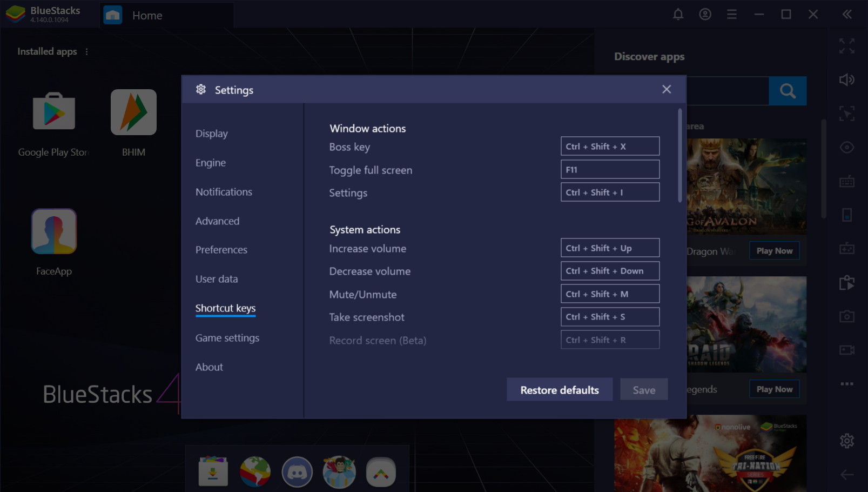Open the Raid Shadow Legends thumbnail
The image size is (868, 492).
(x=746, y=324)
